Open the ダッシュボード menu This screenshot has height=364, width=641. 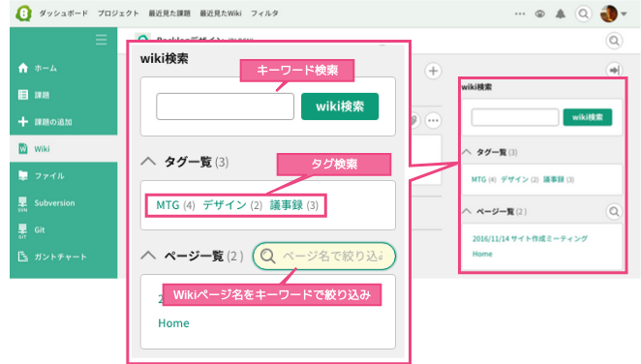[x=63, y=14]
